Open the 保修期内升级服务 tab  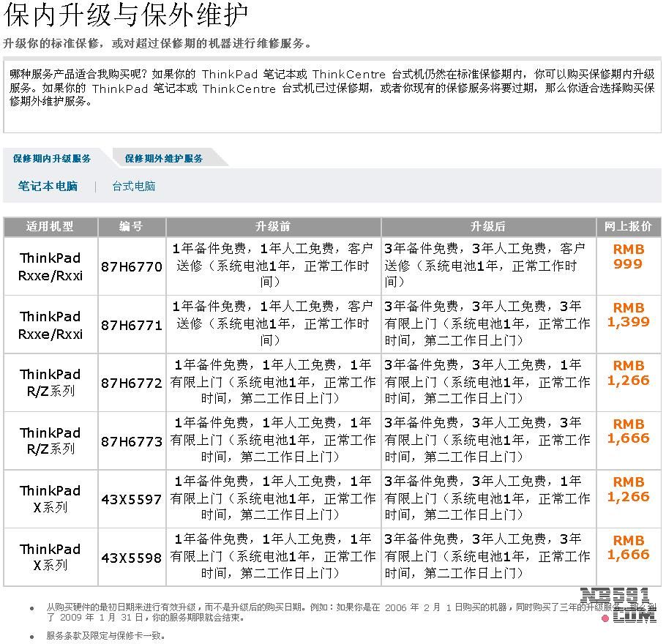(52, 159)
